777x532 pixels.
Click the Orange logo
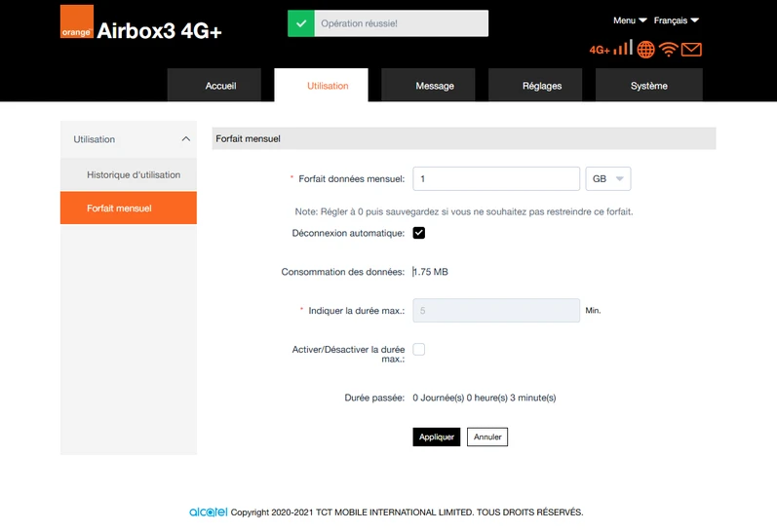[77, 21]
